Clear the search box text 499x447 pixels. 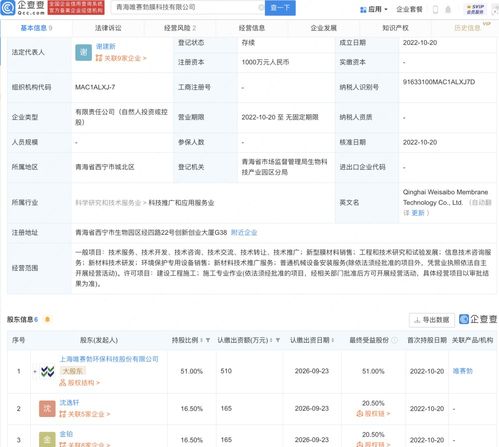point(261,7)
